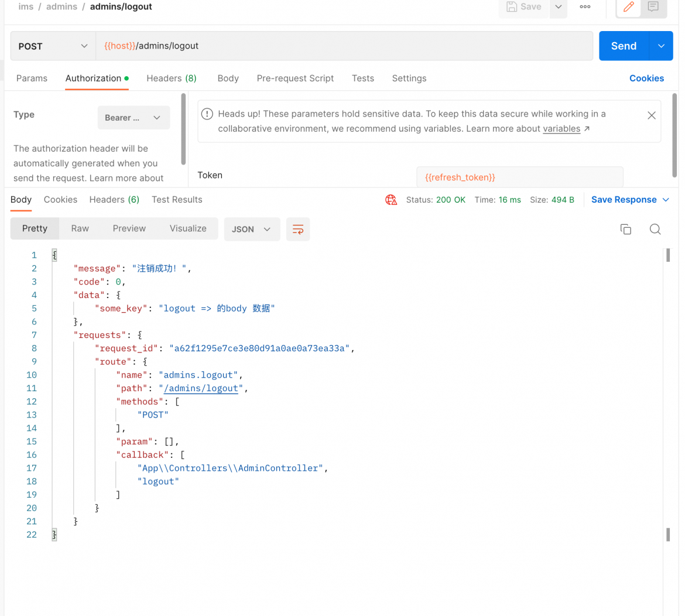Click the "some_key" key in response
The image size is (685, 616).
pyautogui.click(x=121, y=309)
